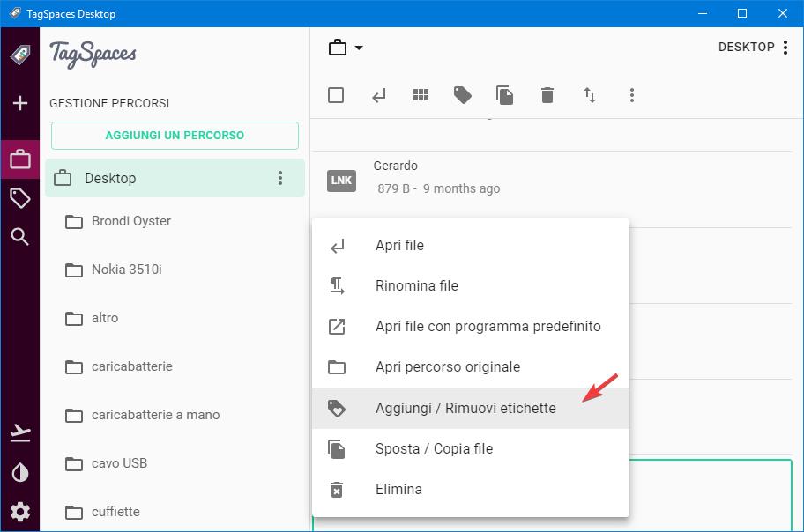Minimize the TagSpaces Desktop window
804x532 pixels.
(x=703, y=13)
